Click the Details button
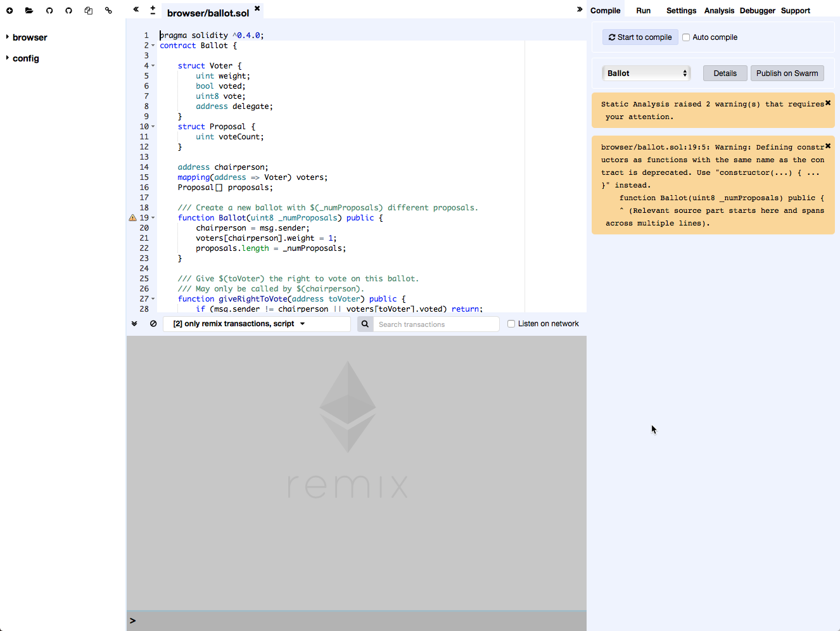 coord(725,73)
